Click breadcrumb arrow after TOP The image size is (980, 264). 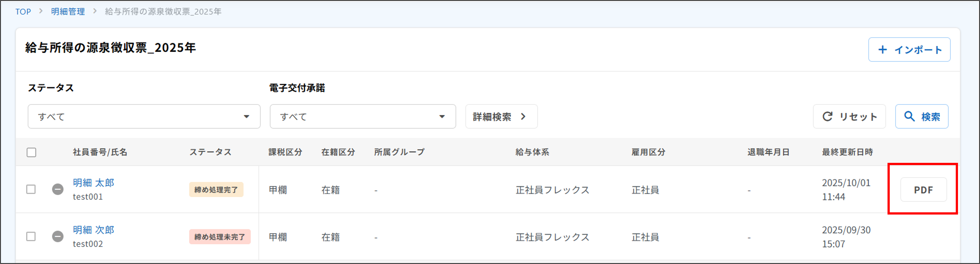pos(41,11)
